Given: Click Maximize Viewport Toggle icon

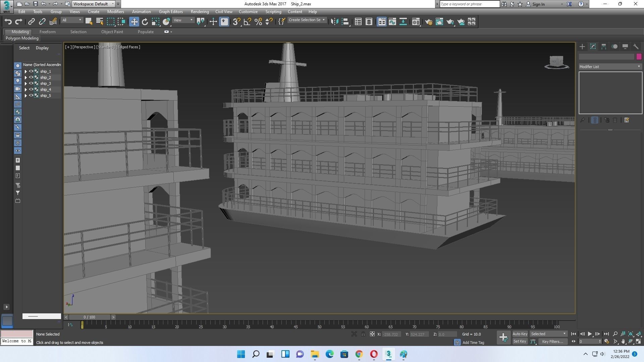Looking at the screenshot, I should (639, 342).
